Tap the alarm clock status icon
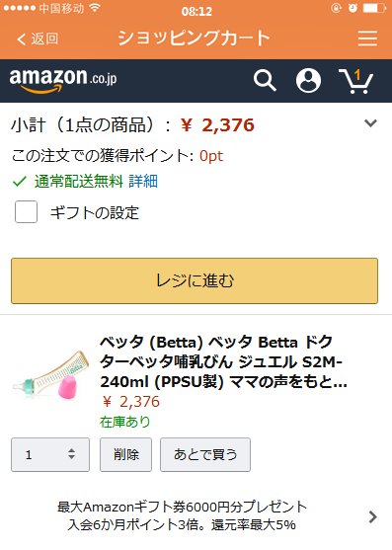 click(x=353, y=8)
